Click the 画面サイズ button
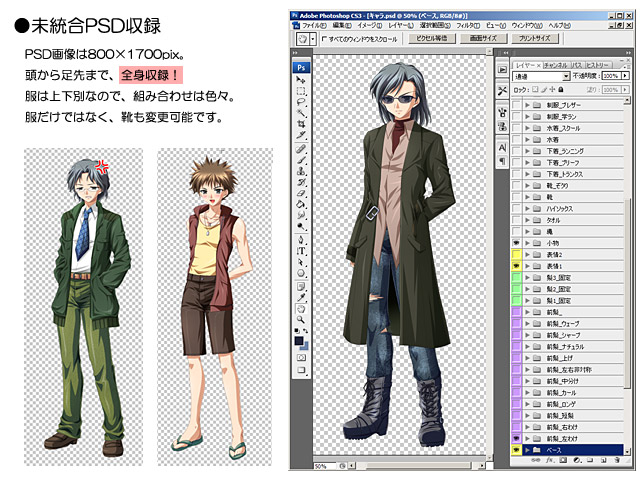Image resolution: width=640 pixels, height=480 pixels. (x=483, y=39)
